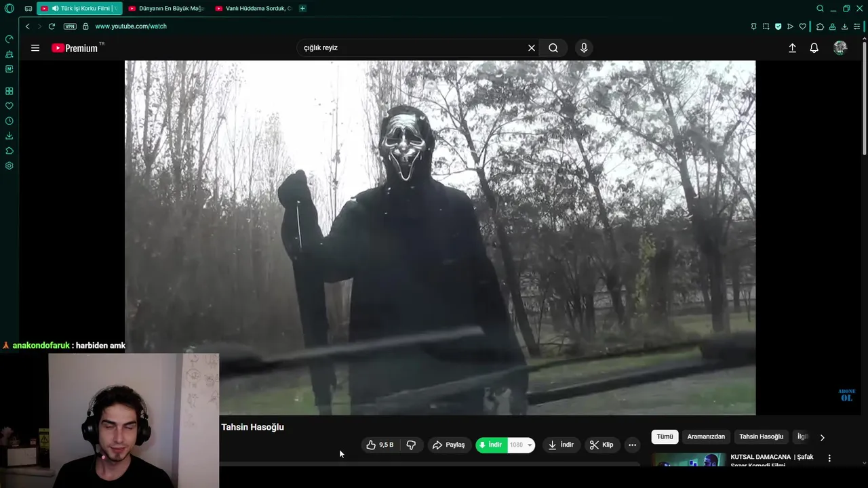Submit search with magnifier button
This screenshot has width=868, height=488.
[x=553, y=48]
